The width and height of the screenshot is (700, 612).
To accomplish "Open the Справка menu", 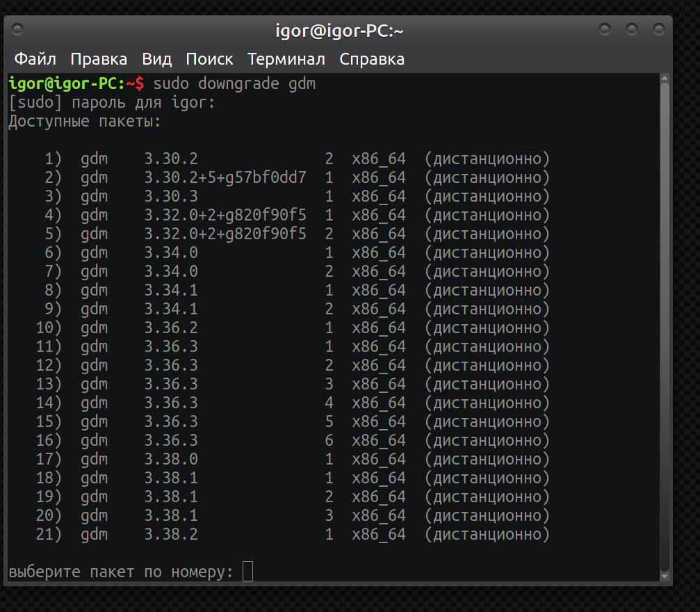I will (x=372, y=59).
